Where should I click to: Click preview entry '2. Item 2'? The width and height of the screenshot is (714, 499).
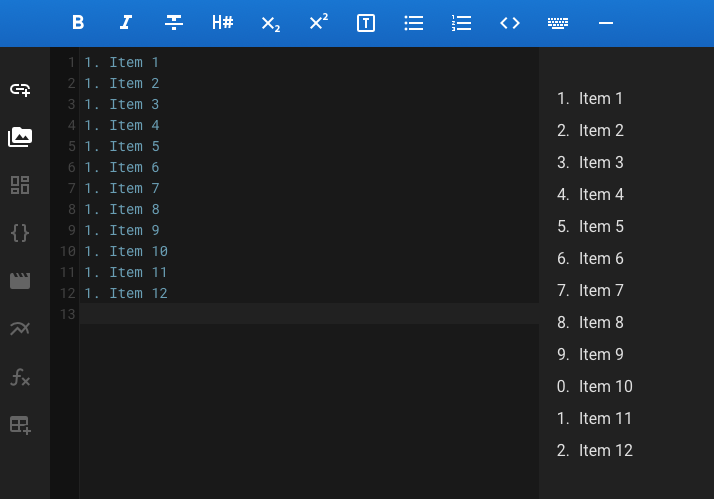click(590, 130)
